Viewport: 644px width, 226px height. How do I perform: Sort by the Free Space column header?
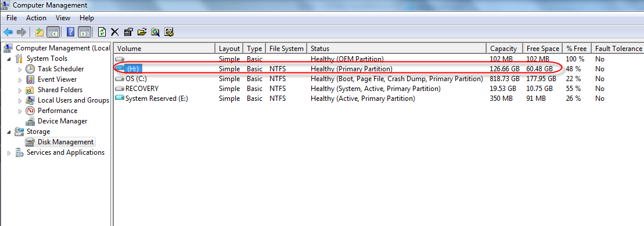click(542, 49)
